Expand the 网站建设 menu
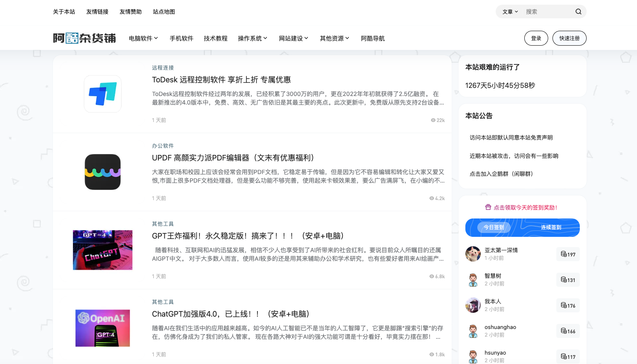Image resolution: width=637 pixels, height=364 pixels. pos(294,38)
